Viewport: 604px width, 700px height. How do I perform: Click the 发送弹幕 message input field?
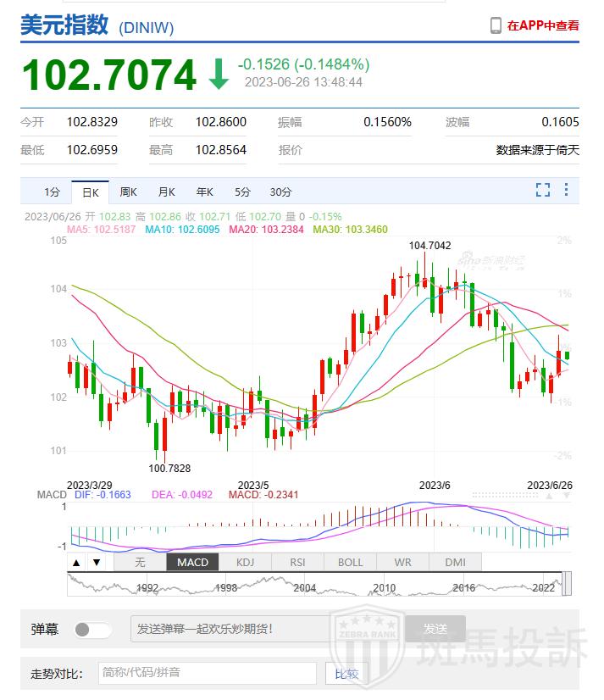tap(264, 629)
